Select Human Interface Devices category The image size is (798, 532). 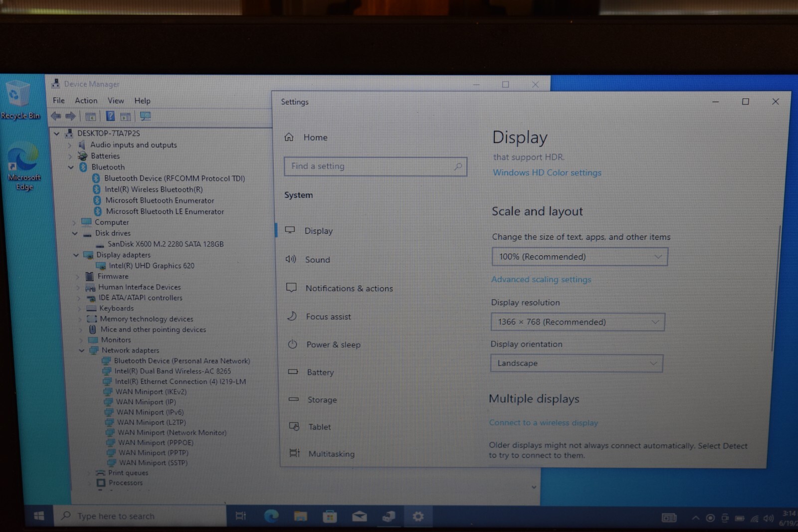coord(140,287)
